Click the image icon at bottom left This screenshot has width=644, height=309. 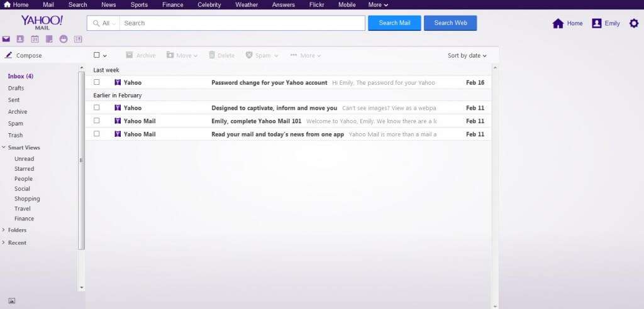tap(11, 301)
